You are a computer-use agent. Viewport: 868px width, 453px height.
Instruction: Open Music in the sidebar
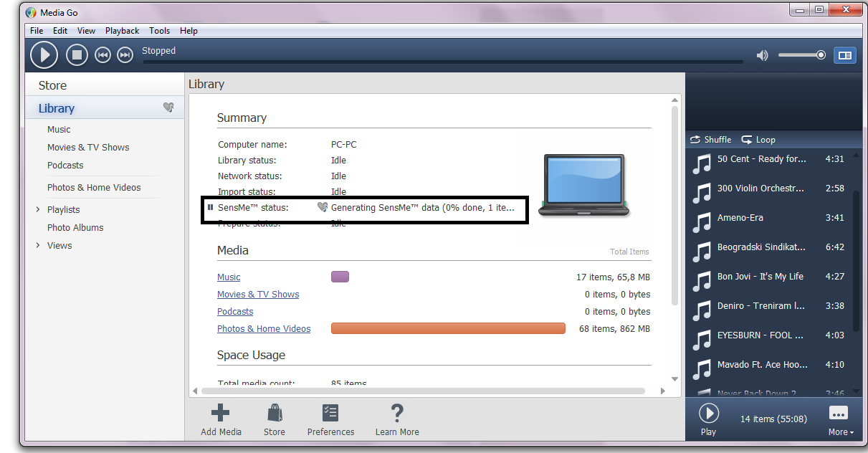(59, 130)
